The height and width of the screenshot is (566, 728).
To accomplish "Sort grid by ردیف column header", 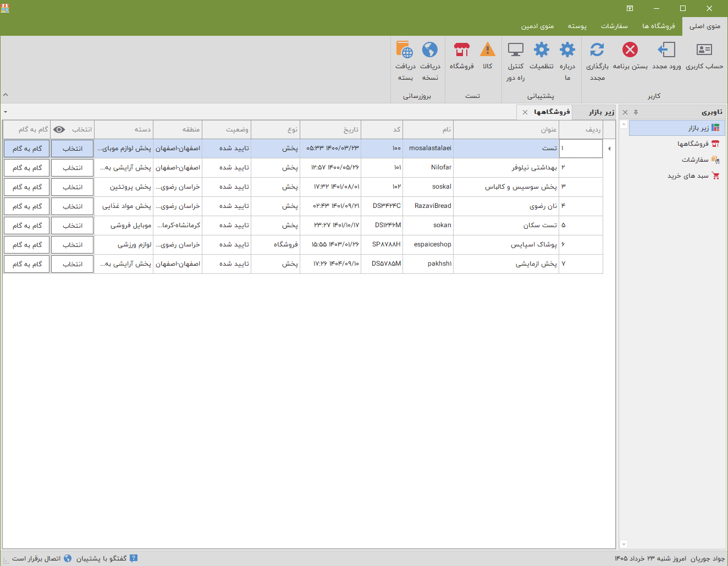I will pyautogui.click(x=581, y=130).
